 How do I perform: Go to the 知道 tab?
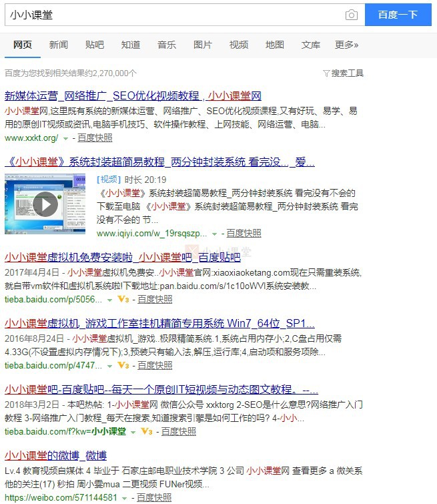click(131, 45)
